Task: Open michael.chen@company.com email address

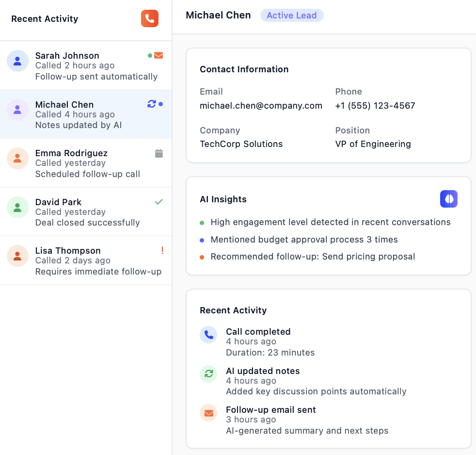Action: tap(261, 105)
